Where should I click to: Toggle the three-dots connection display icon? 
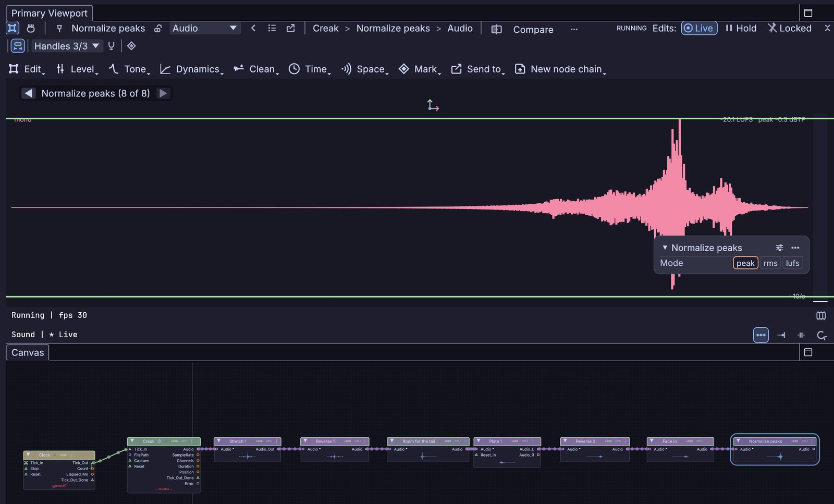[x=761, y=335]
